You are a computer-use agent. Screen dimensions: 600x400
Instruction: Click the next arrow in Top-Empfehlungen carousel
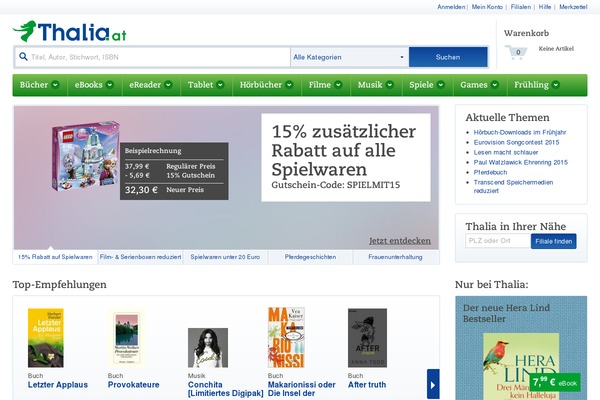pos(433,383)
